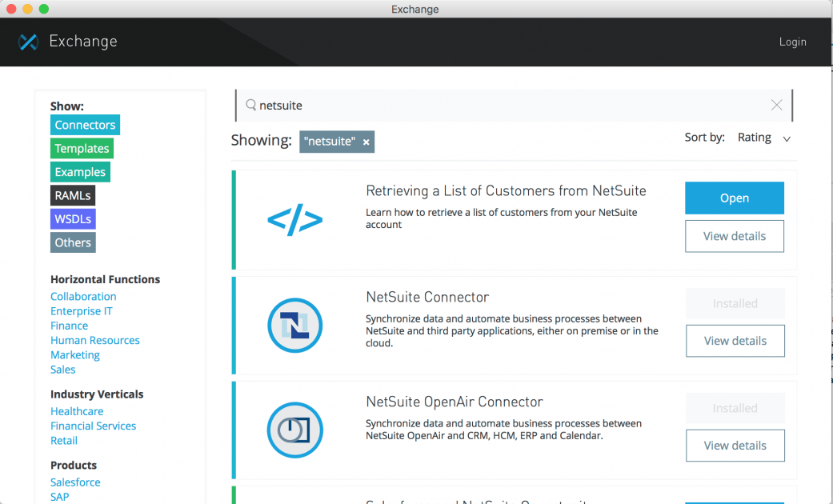This screenshot has width=833, height=504.
Task: Toggle the Others filter option
Action: click(x=73, y=242)
